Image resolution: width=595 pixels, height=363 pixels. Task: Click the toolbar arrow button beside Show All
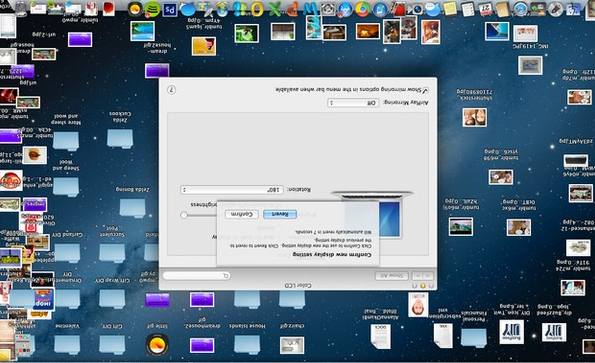(x=418, y=276)
